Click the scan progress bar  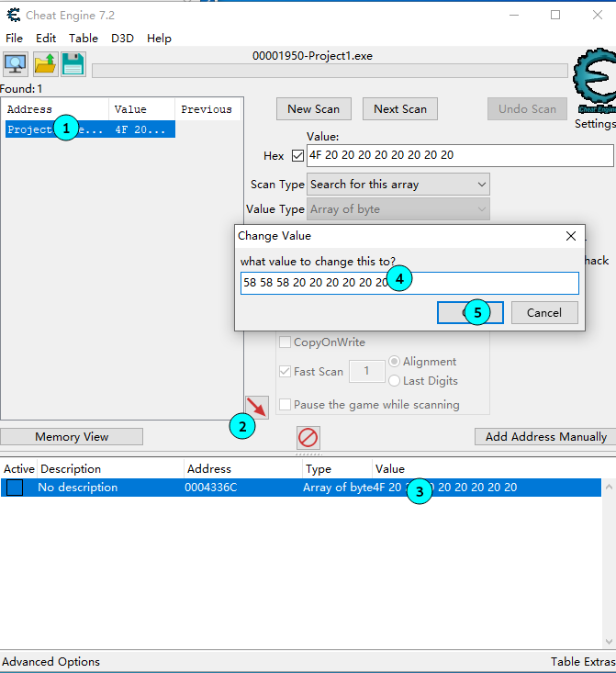pos(330,71)
